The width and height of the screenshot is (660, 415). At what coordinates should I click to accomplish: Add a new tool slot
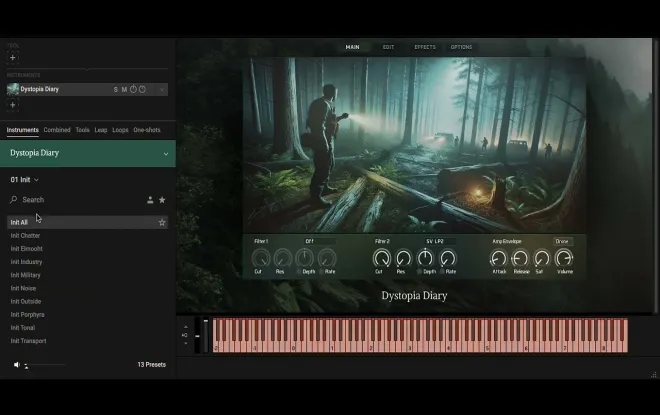pyautogui.click(x=13, y=58)
